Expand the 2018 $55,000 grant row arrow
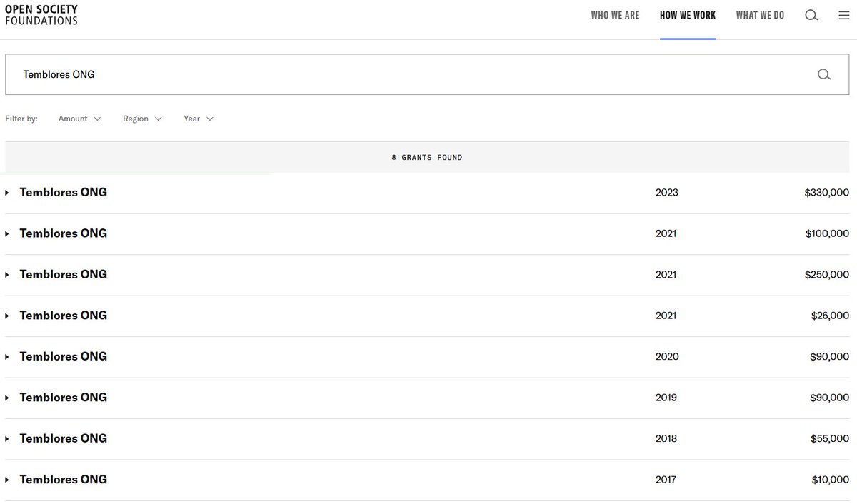 pos(7,439)
